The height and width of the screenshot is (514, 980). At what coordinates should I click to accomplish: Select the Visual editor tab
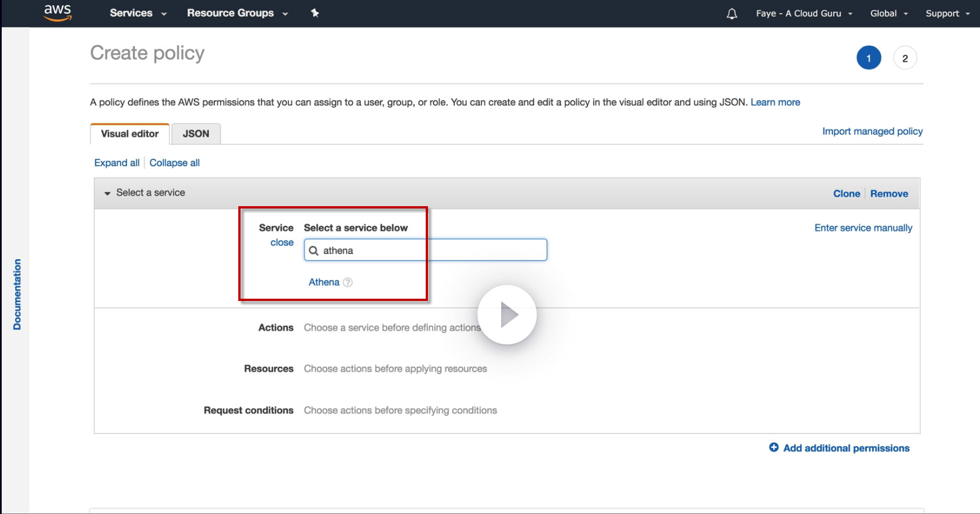(x=130, y=134)
